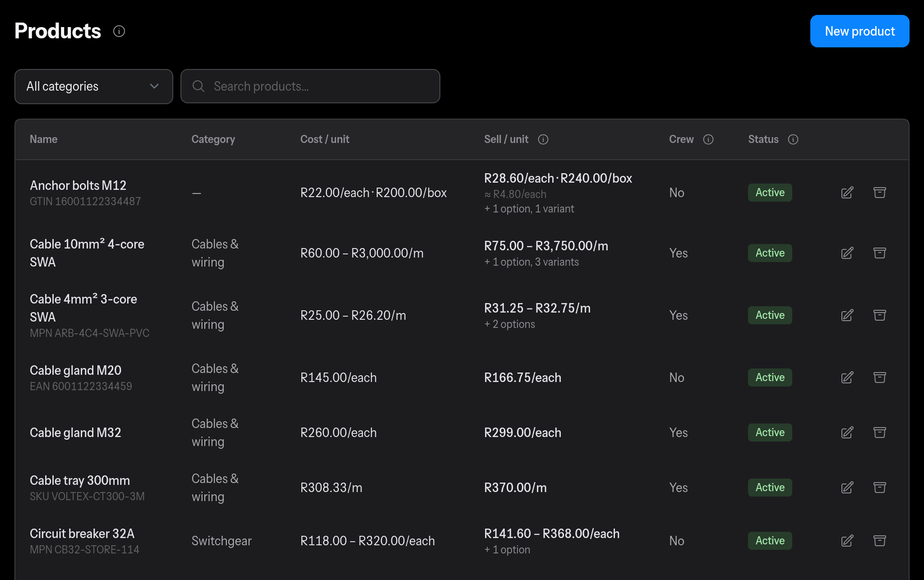
Task: Click the Cost / unit column header
Action: pos(325,139)
